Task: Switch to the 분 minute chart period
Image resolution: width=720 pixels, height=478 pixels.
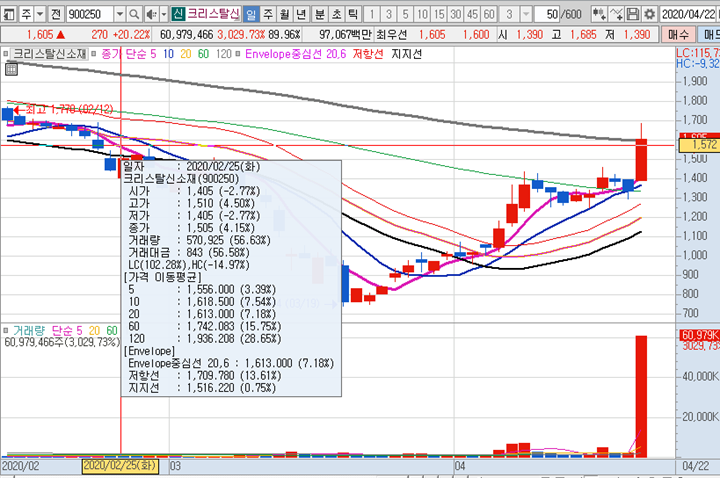Action: tap(320, 15)
